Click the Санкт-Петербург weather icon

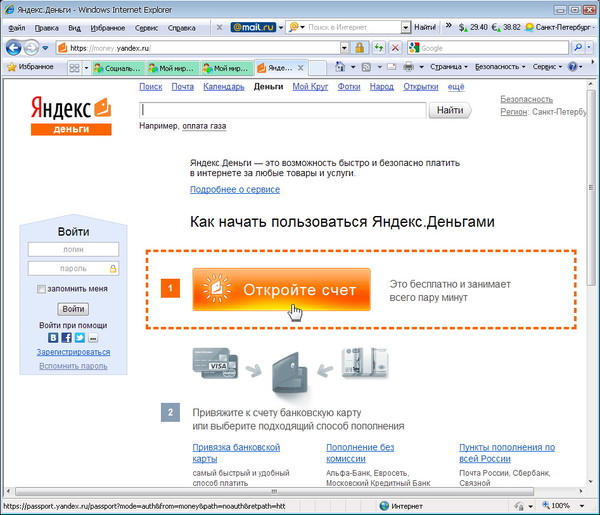click(x=529, y=27)
